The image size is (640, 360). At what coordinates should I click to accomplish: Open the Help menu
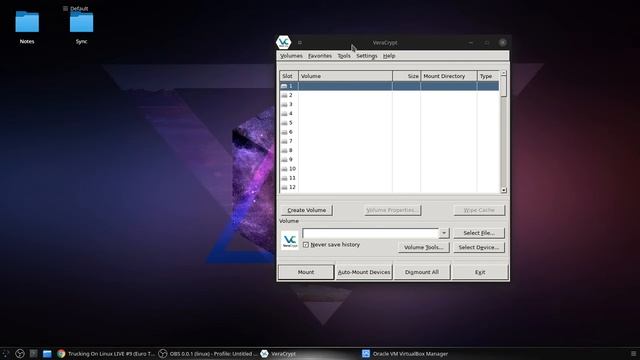point(389,56)
